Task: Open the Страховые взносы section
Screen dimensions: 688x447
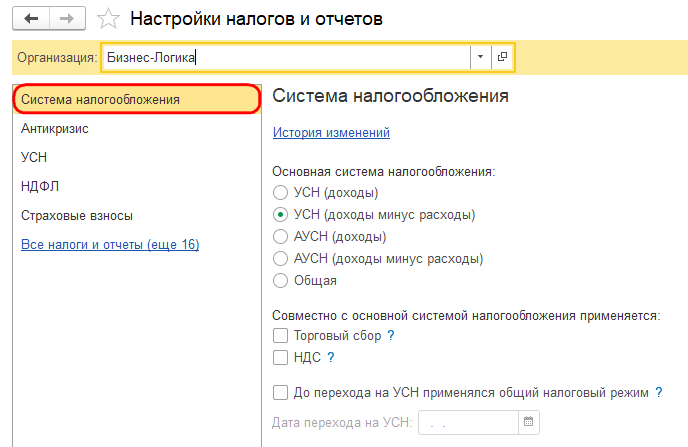Action: (137, 215)
